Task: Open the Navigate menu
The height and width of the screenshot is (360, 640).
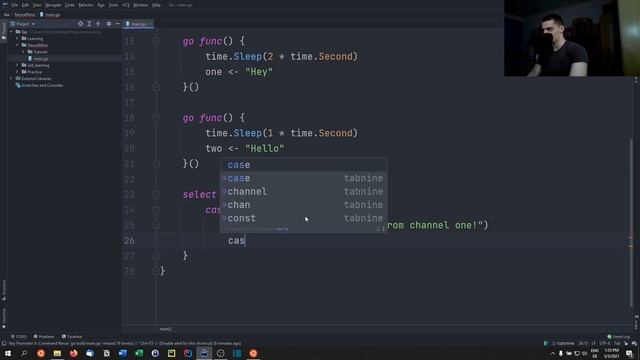Action: (x=53, y=5)
